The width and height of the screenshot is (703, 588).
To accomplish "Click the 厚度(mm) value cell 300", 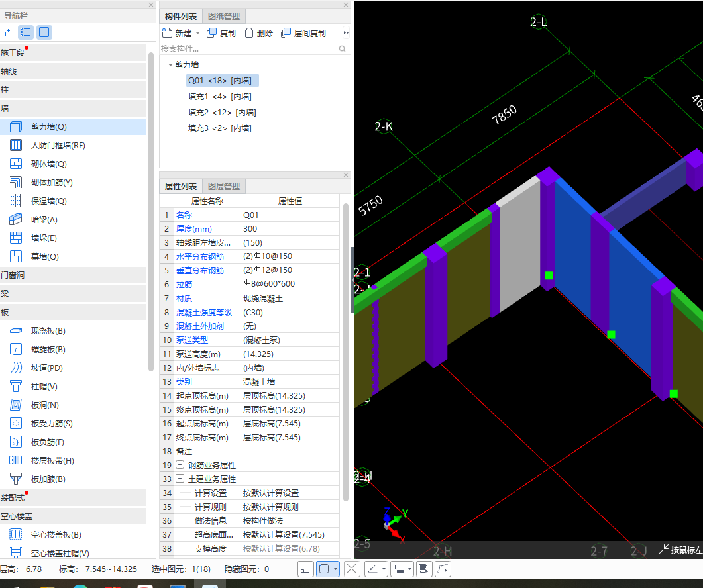I will 290,228.
